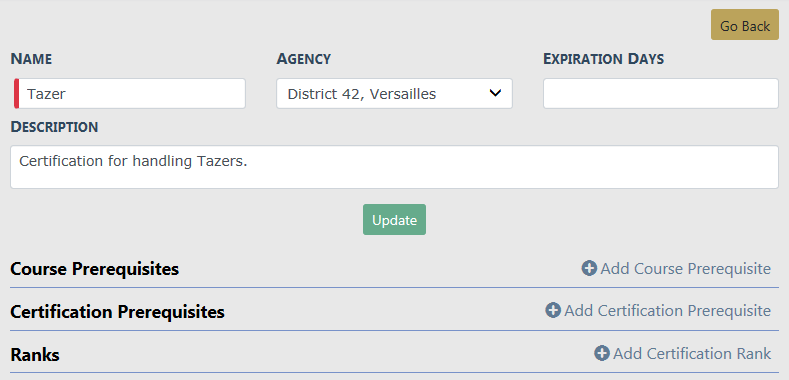Viewport: 789px width, 380px height.
Task: Click the Agency field label
Action: point(303,59)
